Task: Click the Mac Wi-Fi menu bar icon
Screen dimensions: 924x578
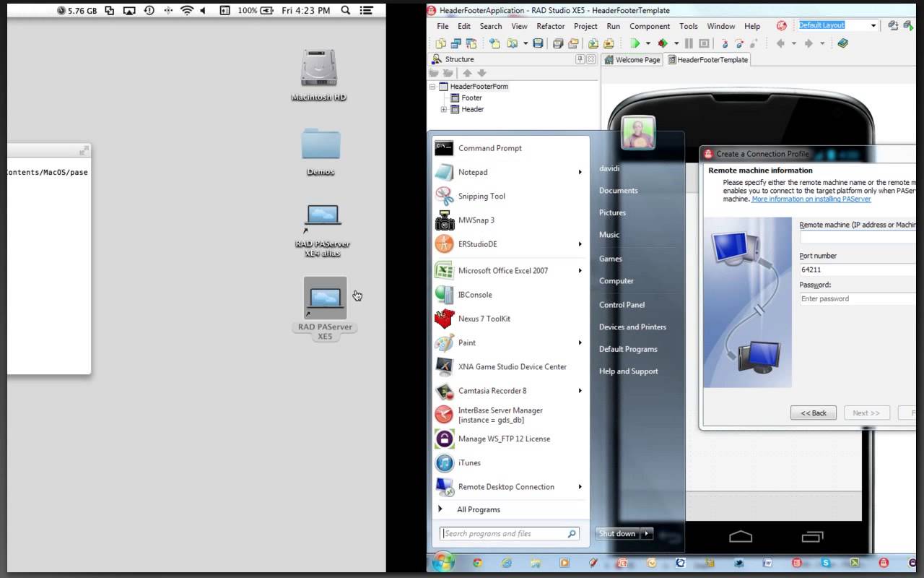Action: (187, 11)
